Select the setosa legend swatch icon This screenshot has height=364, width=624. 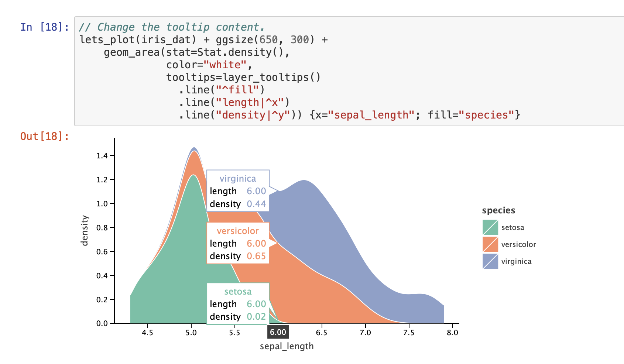pyautogui.click(x=490, y=227)
